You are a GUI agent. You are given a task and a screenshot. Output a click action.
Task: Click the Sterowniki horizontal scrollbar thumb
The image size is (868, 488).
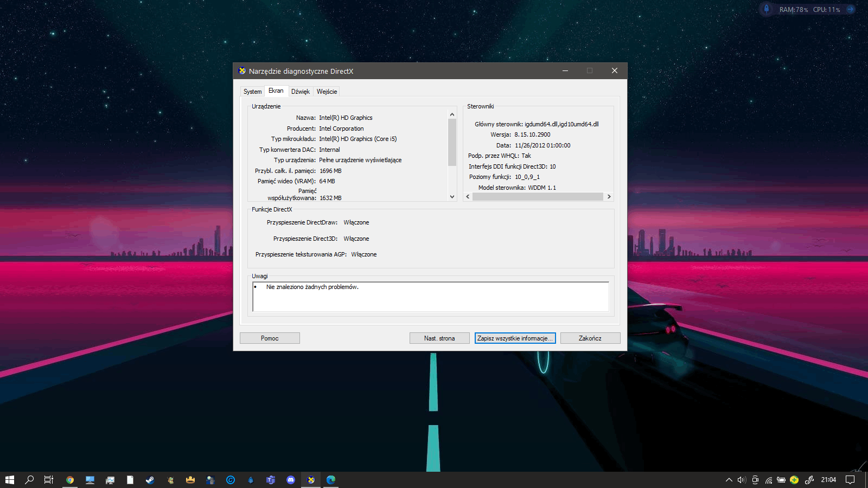point(538,197)
